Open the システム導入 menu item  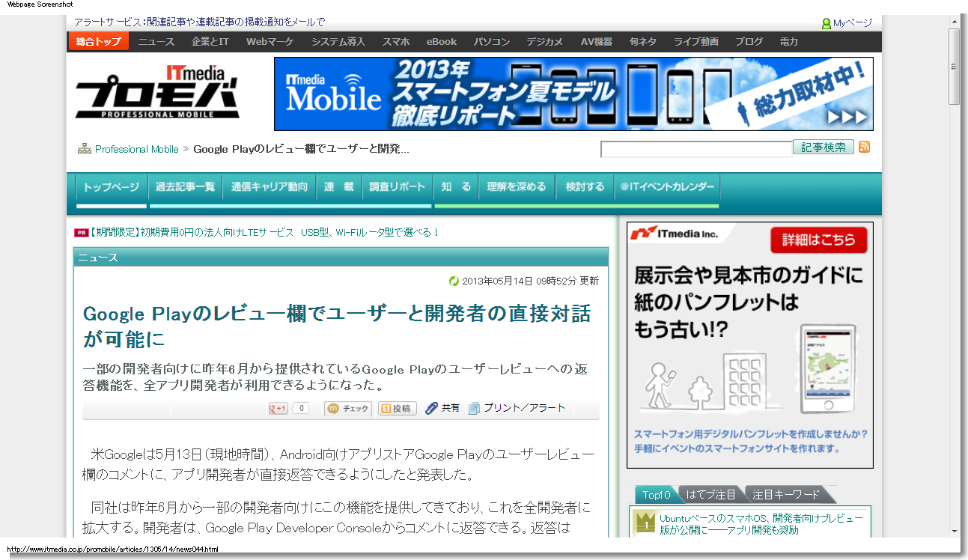coord(338,42)
